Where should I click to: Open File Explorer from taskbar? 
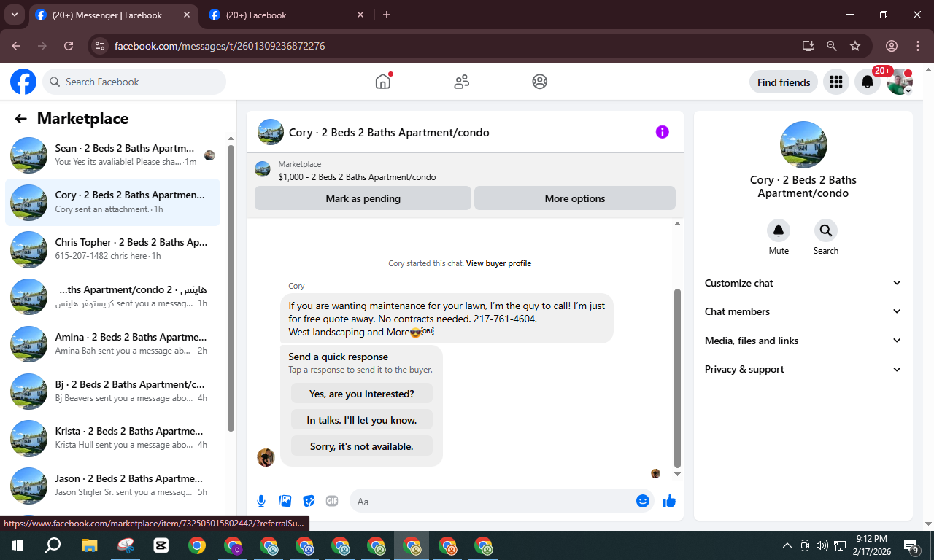(x=89, y=545)
